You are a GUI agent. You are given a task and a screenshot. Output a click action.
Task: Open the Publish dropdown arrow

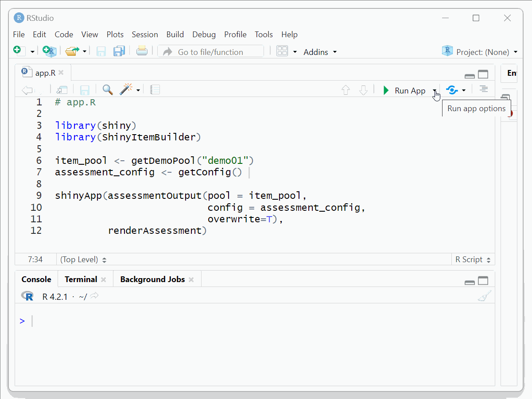coord(464,90)
